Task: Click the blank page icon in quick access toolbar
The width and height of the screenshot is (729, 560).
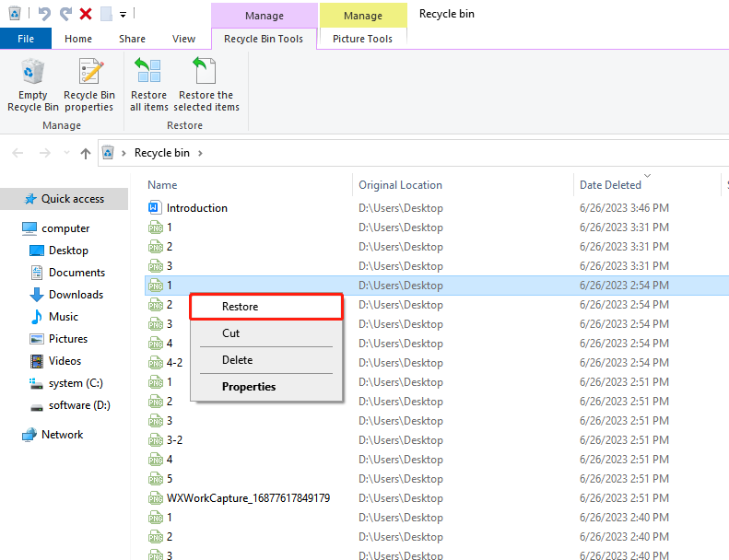Action: point(106,14)
